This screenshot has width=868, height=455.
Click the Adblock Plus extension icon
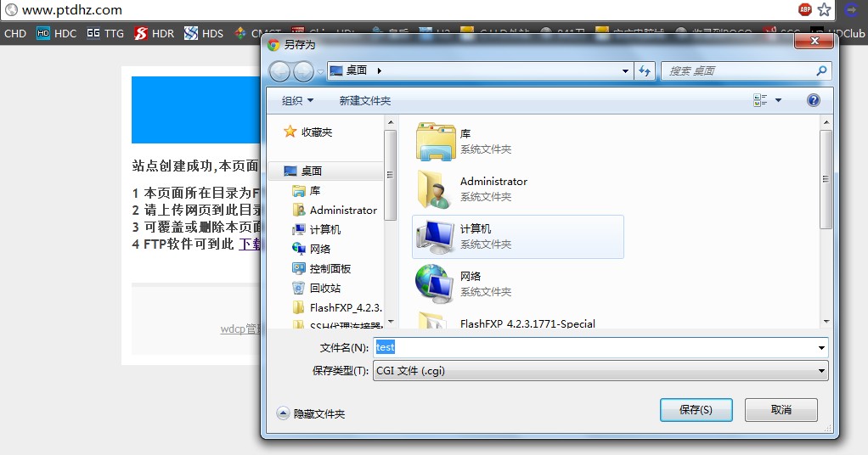click(x=805, y=9)
